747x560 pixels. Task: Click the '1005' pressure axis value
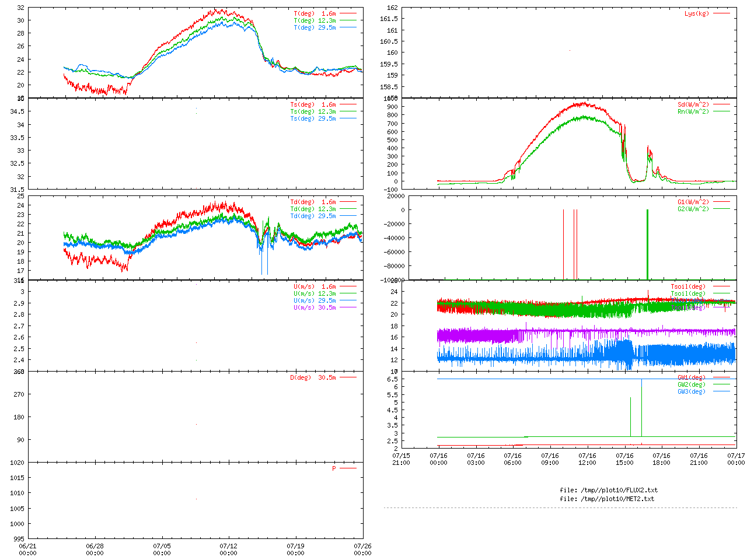[x=18, y=509]
